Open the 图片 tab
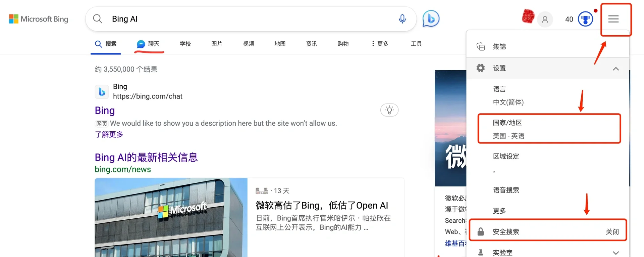The height and width of the screenshot is (257, 644). click(x=217, y=44)
